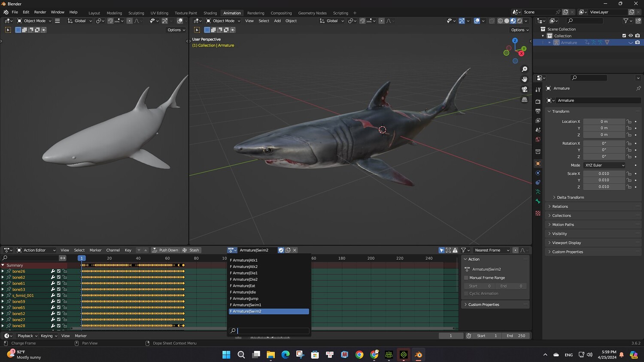Expand the Motion Paths panel
Image resolution: width=644 pixels, height=362 pixels.
coord(563,225)
